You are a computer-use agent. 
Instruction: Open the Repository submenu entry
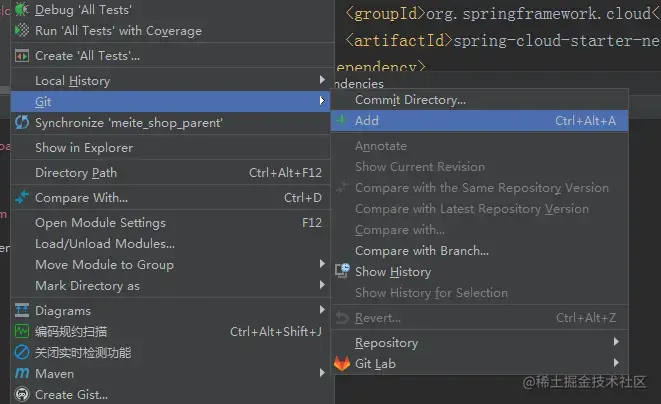(480, 342)
